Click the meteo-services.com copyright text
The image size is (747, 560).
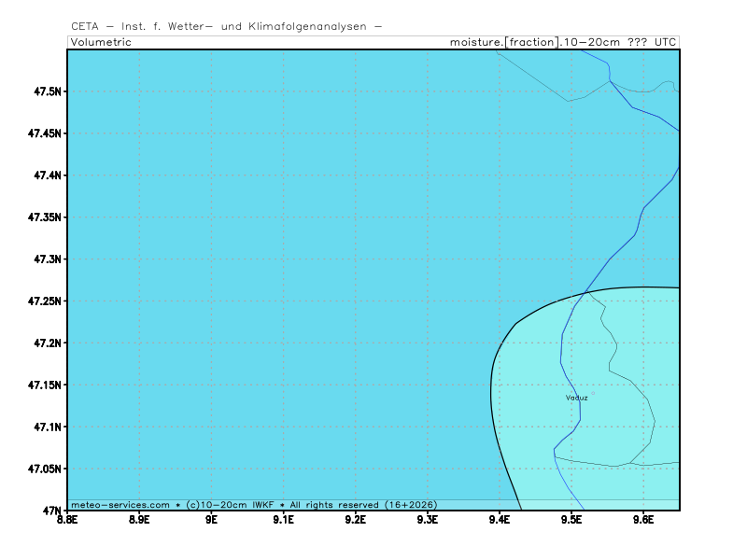pos(253,504)
